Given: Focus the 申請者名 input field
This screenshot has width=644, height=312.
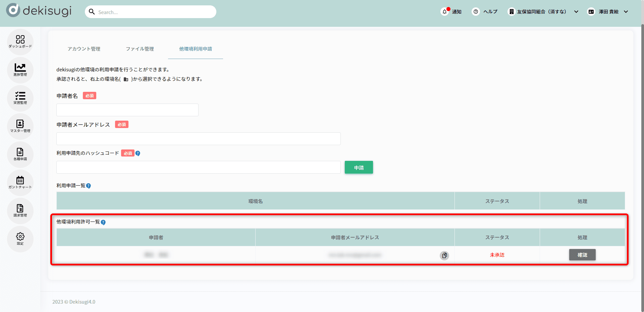Looking at the screenshot, I should 127,110.
